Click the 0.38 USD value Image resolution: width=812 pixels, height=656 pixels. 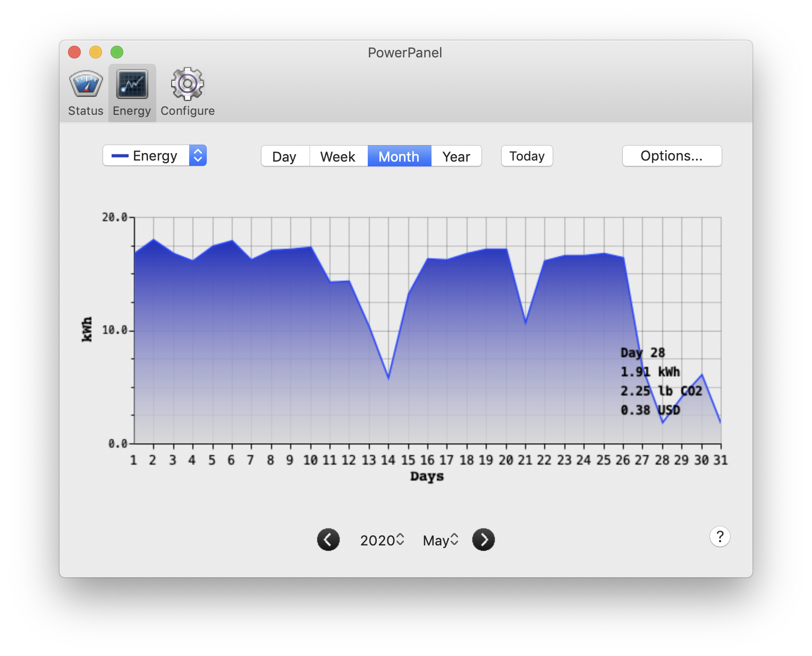650,410
